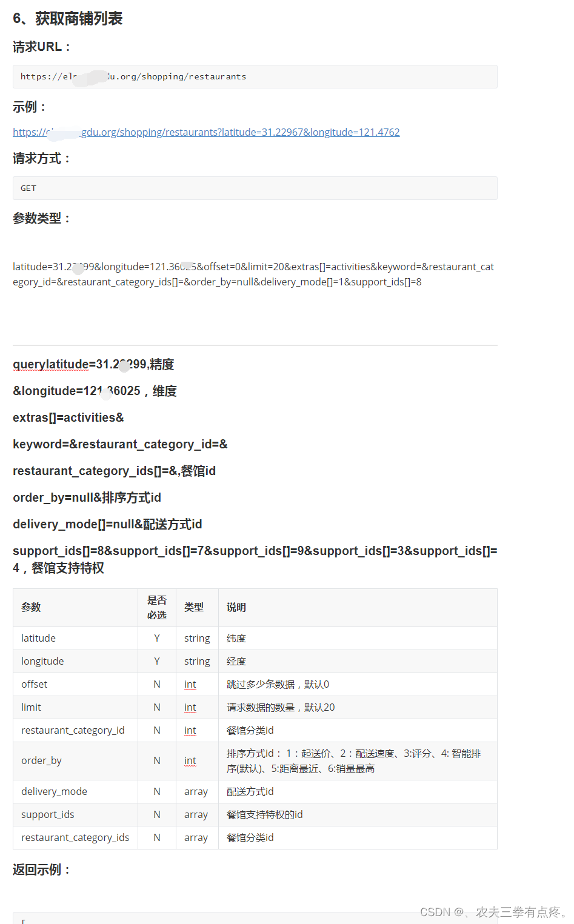Click the 'array' type in delivery_mode row
The height and width of the screenshot is (924, 574).
coord(196,791)
